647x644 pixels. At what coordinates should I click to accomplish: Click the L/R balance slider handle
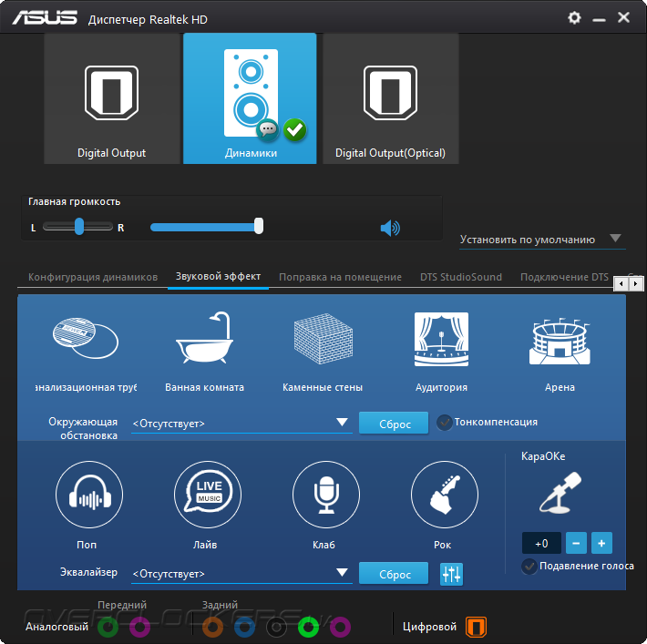tap(79, 227)
